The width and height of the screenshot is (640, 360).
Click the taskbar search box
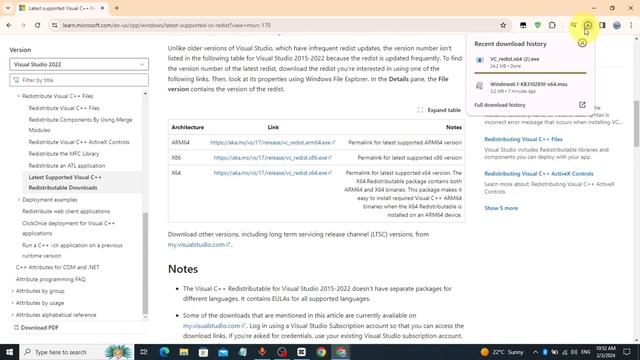pos(76,352)
